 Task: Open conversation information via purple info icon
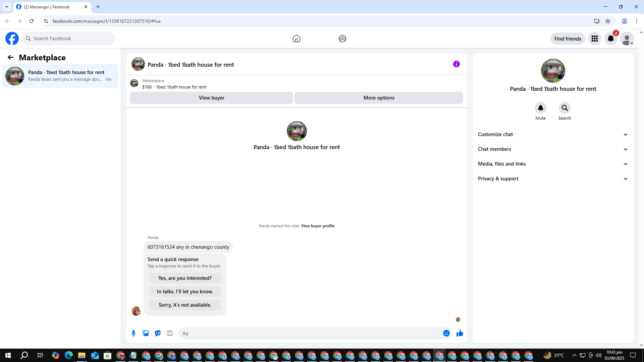click(x=457, y=64)
